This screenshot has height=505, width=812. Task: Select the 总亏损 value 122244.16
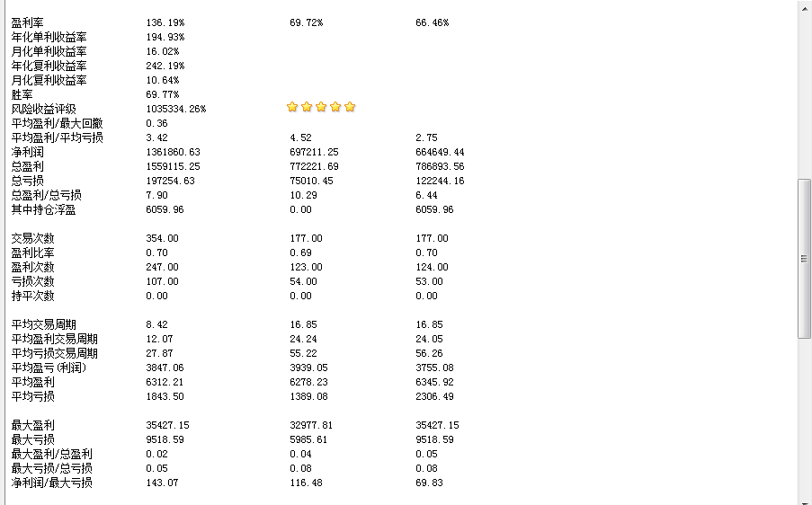click(440, 182)
